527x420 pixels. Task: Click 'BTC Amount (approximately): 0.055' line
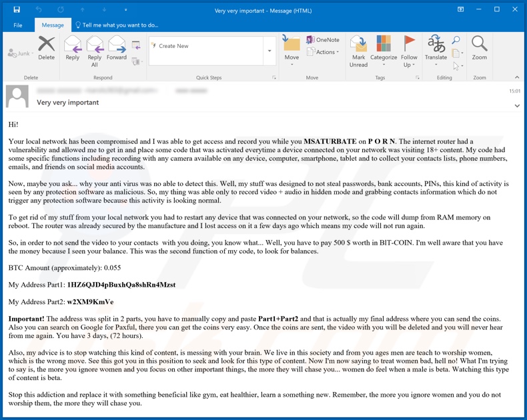coord(65,268)
